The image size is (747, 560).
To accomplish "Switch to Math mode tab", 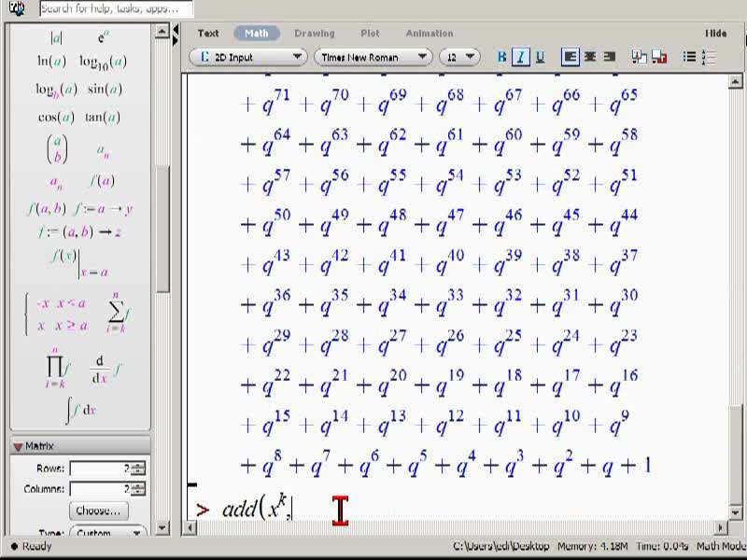I will pos(256,34).
